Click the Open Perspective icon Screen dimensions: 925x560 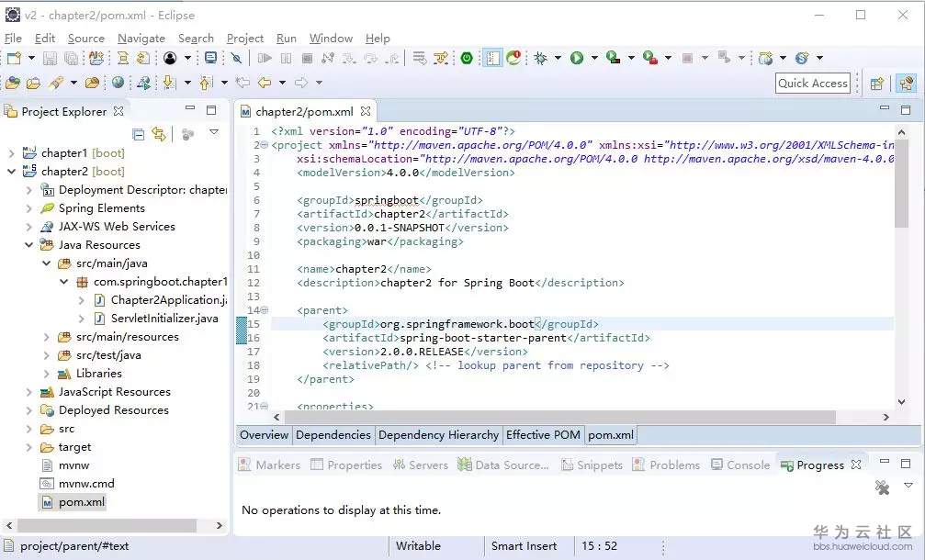click(877, 84)
